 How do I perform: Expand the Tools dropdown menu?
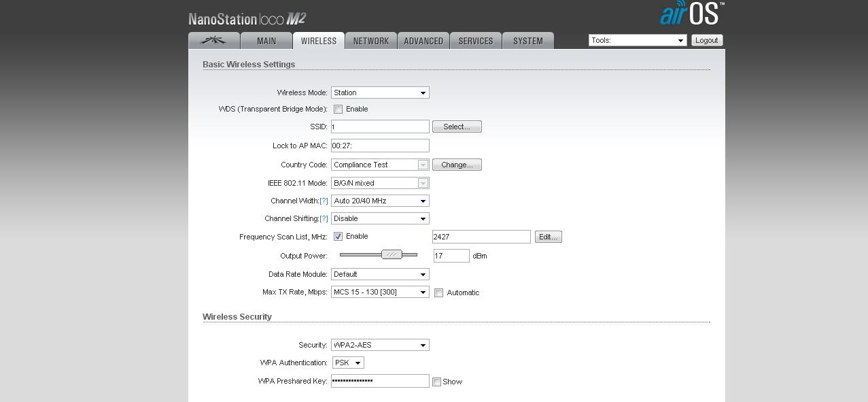pos(637,41)
